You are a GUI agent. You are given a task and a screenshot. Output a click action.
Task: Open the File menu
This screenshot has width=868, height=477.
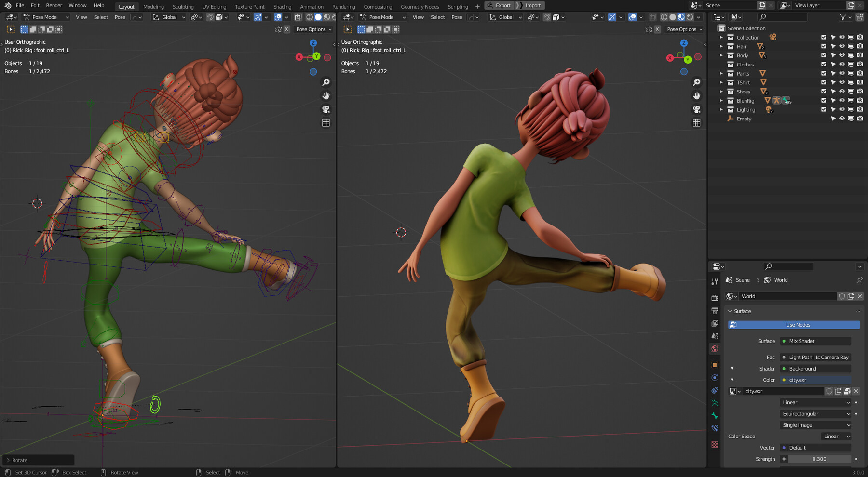pyautogui.click(x=20, y=6)
